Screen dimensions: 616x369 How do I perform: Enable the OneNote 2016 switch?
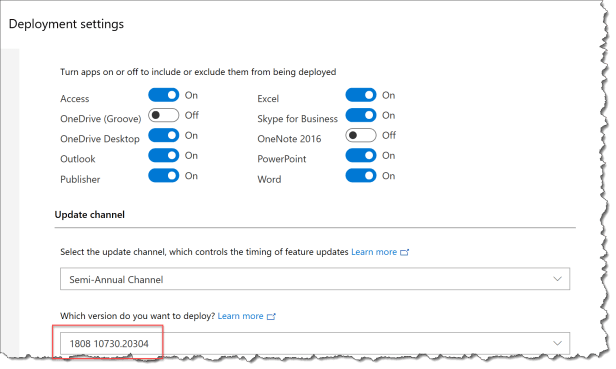(x=361, y=135)
